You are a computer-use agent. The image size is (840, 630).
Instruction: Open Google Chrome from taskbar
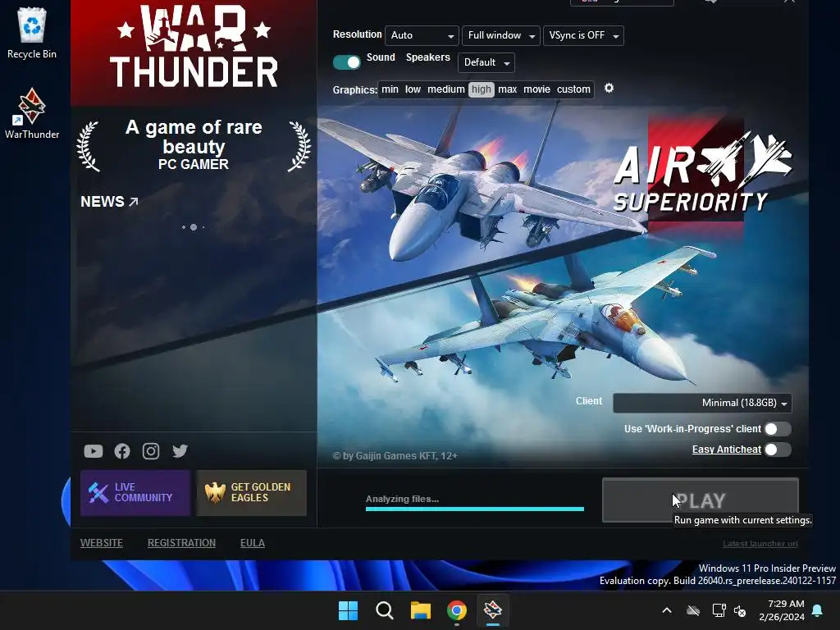tap(457, 610)
